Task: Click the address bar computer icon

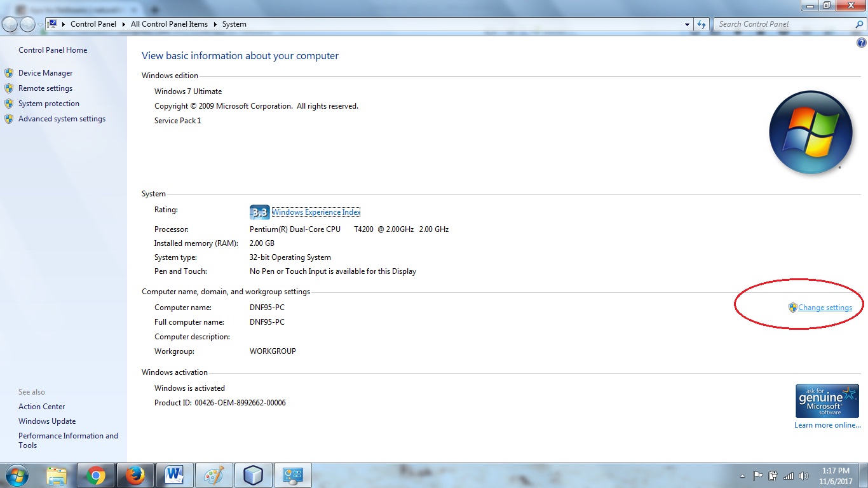Action: (x=53, y=24)
